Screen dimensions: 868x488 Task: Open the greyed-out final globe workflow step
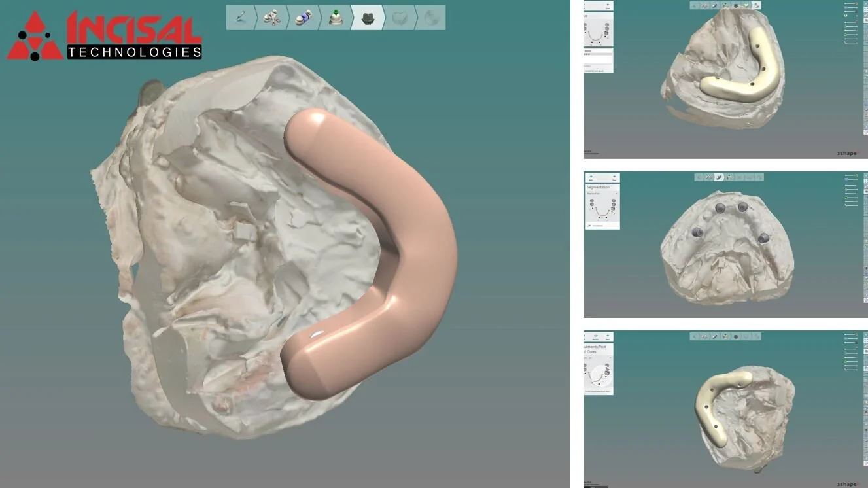[x=430, y=18]
